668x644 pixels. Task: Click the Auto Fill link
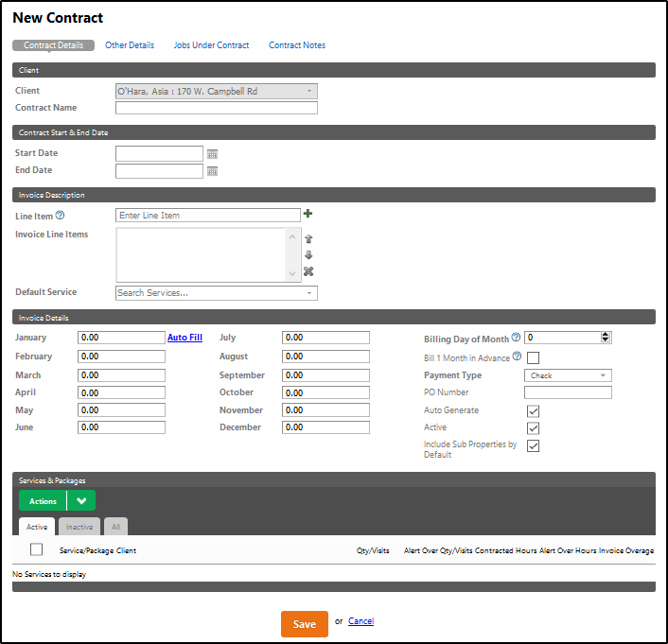coord(185,338)
